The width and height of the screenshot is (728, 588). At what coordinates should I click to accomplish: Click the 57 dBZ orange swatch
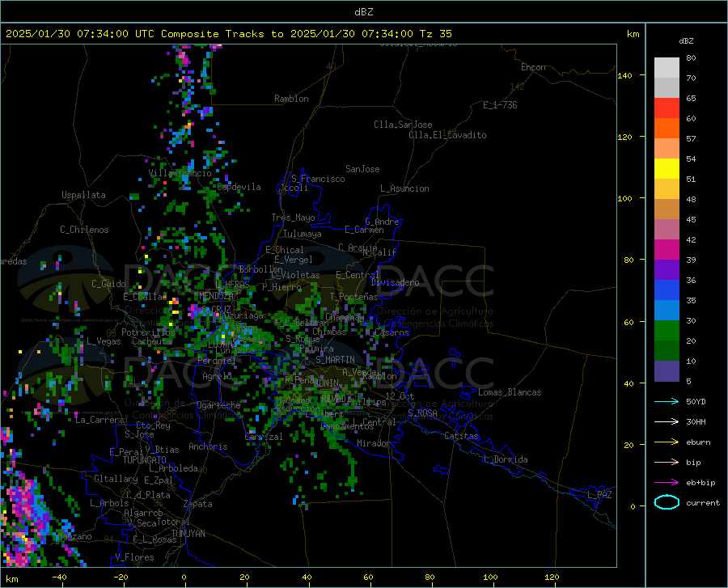667,129
